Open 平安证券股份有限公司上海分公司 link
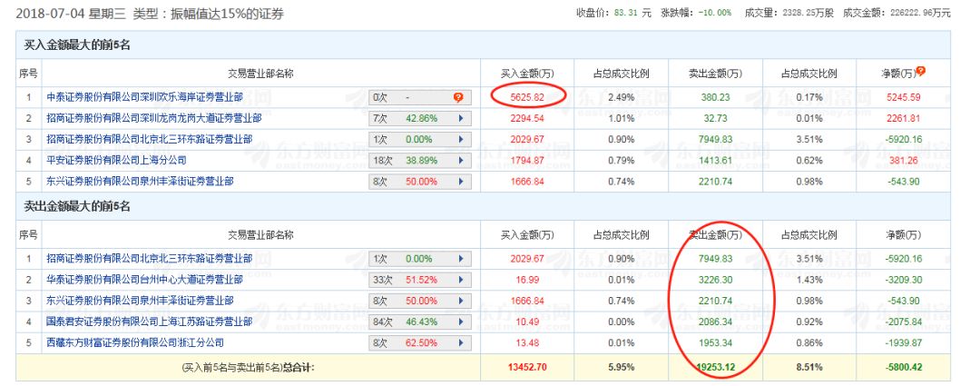Screen dimensions: 980x386 tap(116, 160)
